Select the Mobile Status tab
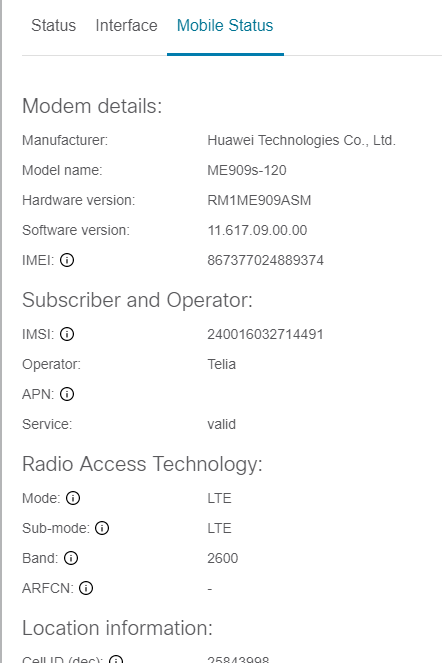442x663 pixels. point(225,25)
